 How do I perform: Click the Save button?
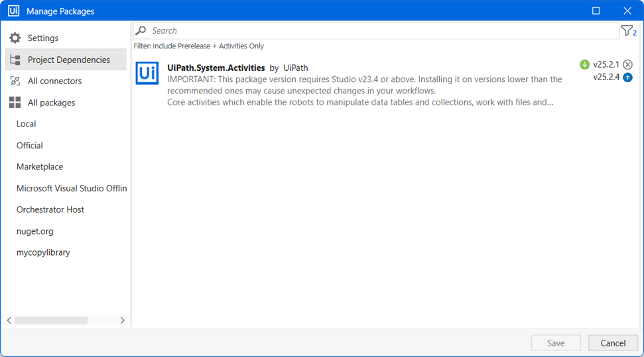tap(556, 342)
